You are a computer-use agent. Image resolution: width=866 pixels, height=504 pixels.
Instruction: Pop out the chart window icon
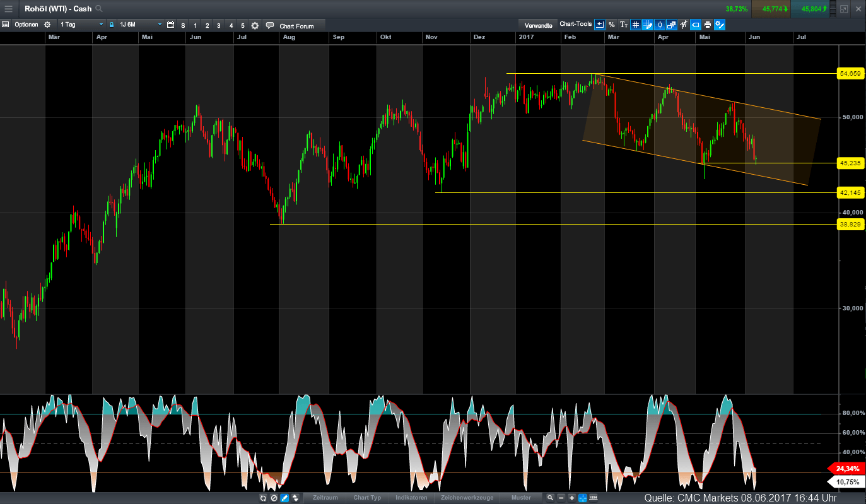[844, 9]
